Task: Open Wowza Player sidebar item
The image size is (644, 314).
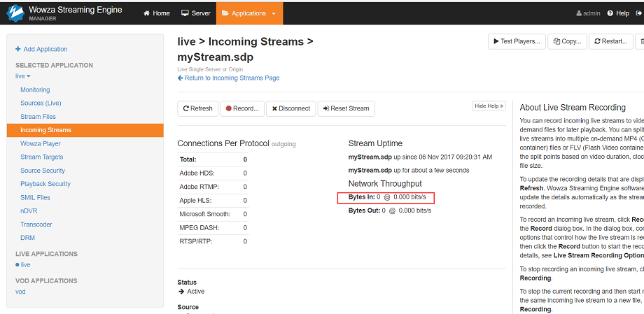Action: pyautogui.click(x=41, y=143)
